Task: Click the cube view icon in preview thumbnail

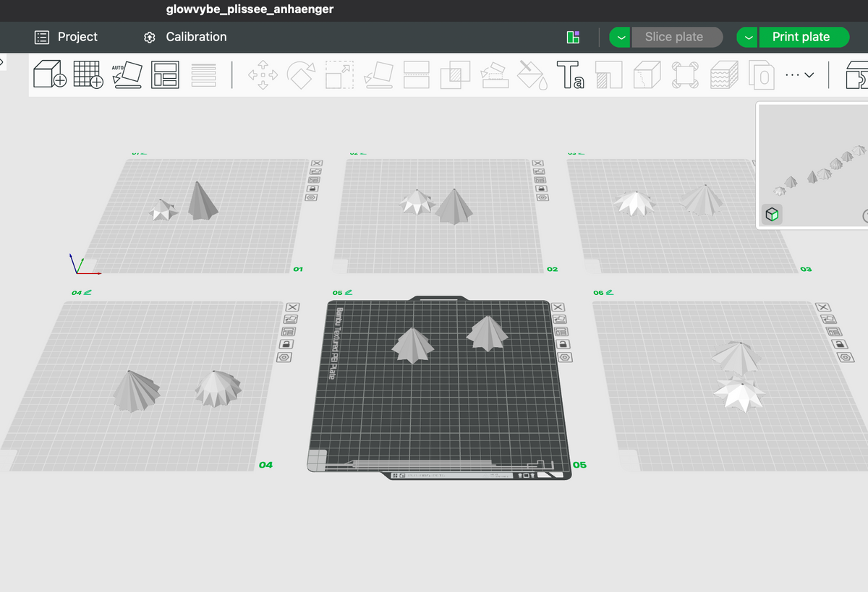Action: (772, 214)
